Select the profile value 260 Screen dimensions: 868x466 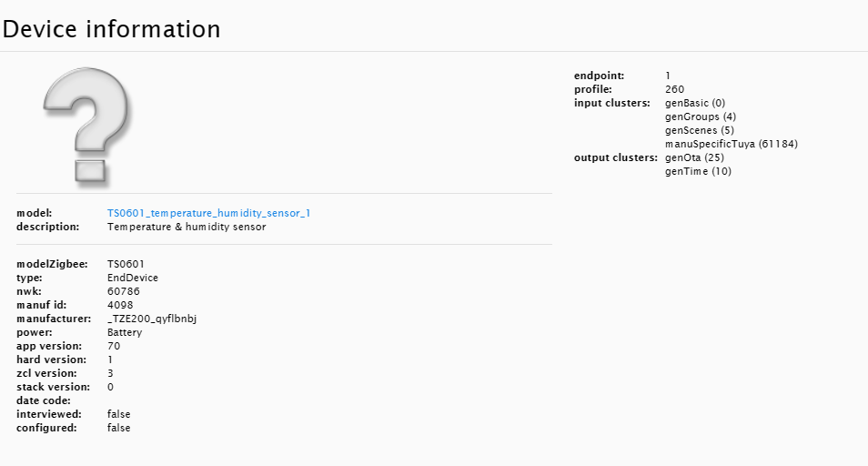[674, 89]
